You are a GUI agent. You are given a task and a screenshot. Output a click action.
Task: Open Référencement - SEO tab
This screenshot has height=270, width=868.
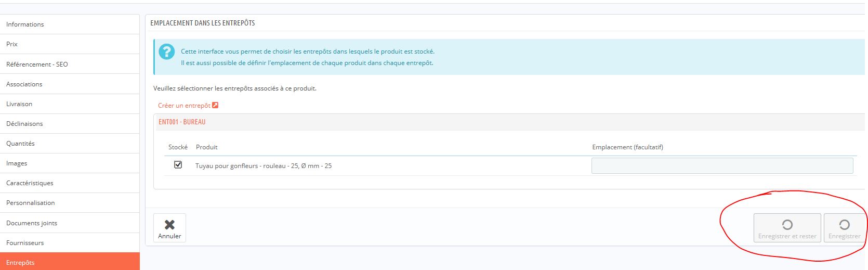(70, 64)
